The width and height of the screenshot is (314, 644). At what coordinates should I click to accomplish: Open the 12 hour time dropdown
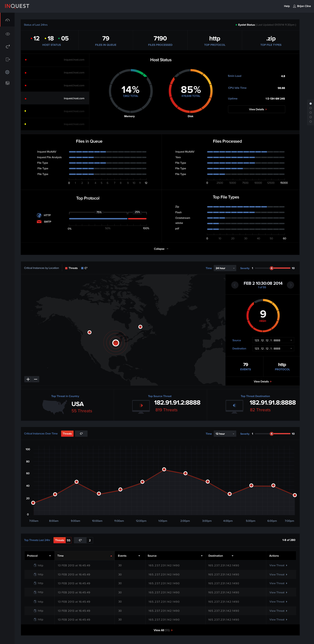pyautogui.click(x=225, y=434)
